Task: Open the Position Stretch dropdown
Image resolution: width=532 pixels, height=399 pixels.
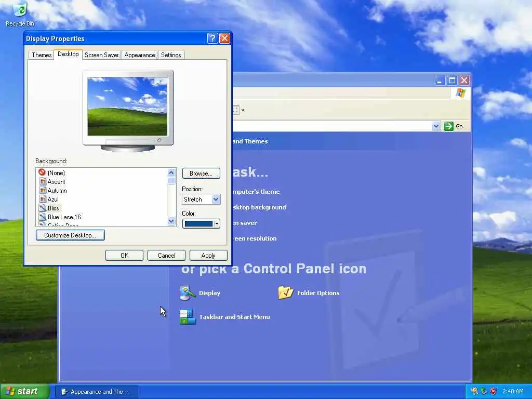Action: [216, 199]
